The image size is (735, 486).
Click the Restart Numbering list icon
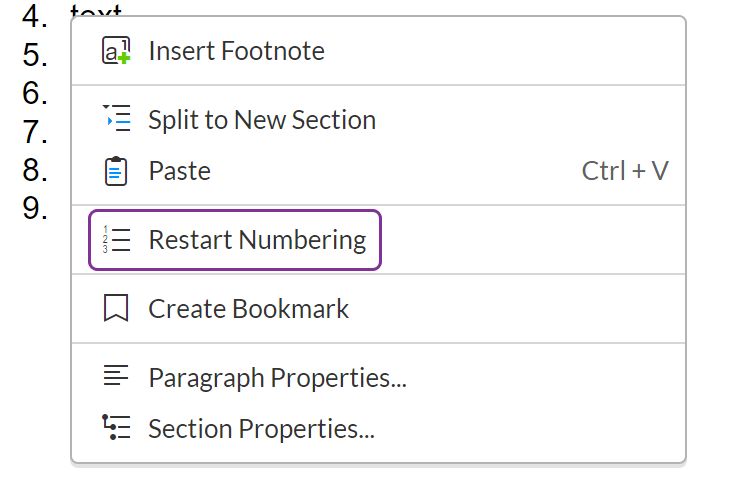[x=116, y=240]
